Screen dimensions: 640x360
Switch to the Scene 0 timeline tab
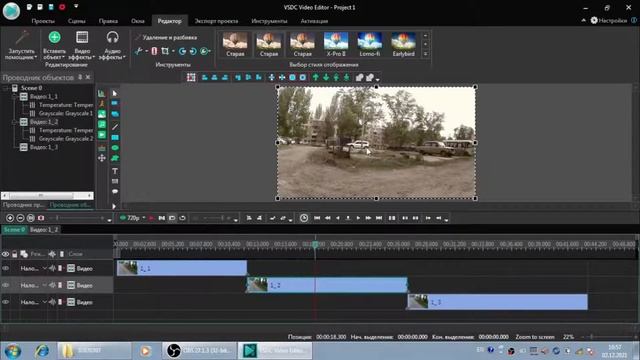tap(14, 230)
